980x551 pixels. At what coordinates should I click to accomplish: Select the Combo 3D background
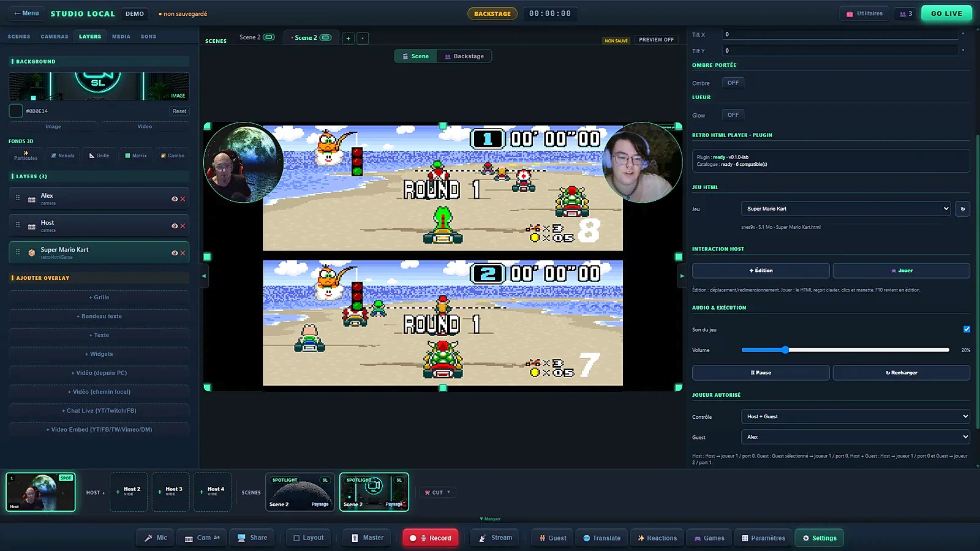point(173,156)
